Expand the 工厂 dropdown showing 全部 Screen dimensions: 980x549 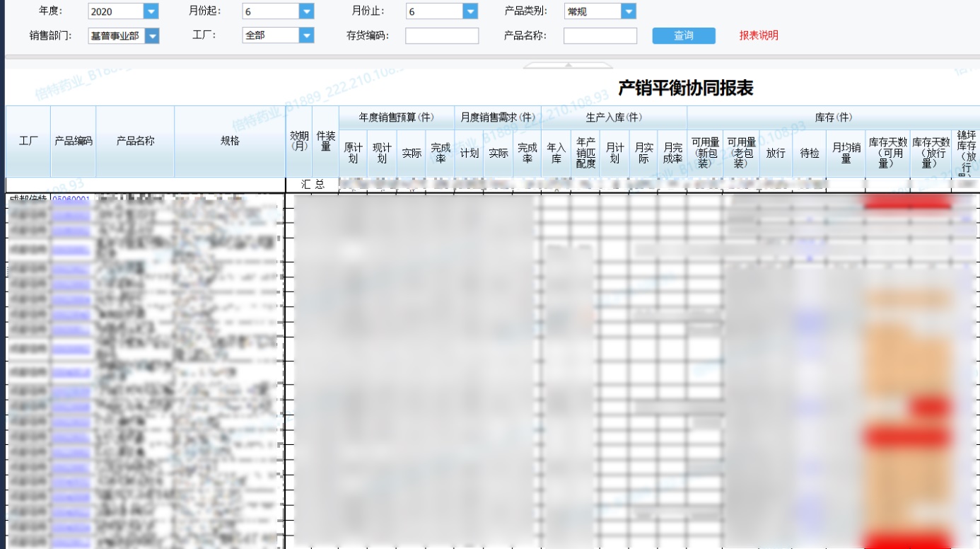pos(304,35)
